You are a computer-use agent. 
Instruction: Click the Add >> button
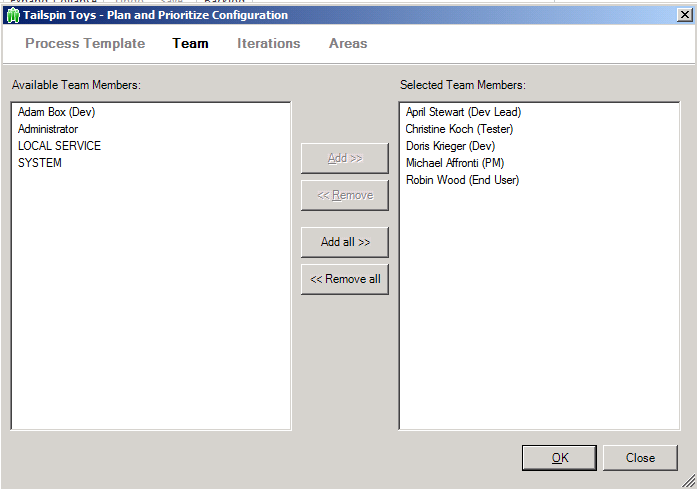pyautogui.click(x=345, y=158)
